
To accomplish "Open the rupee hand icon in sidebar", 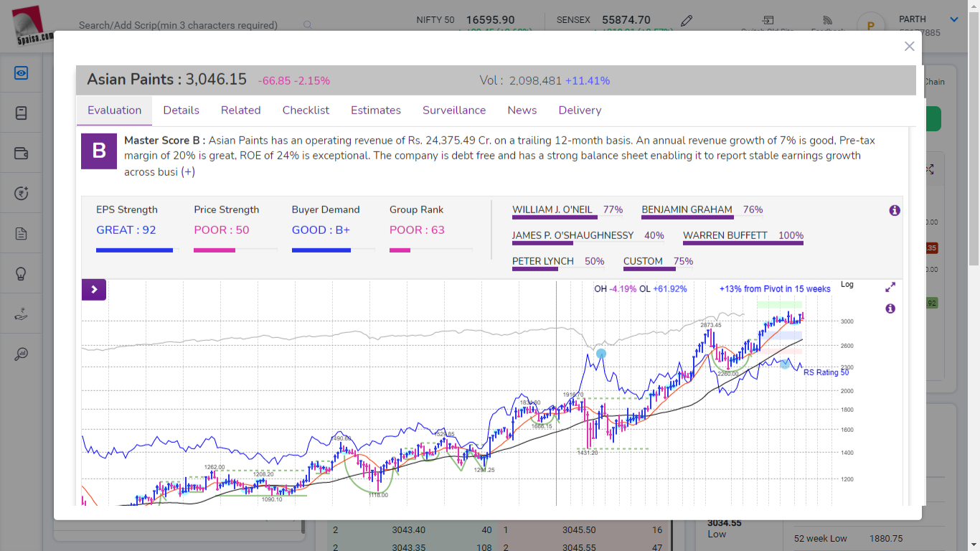I will (21, 314).
